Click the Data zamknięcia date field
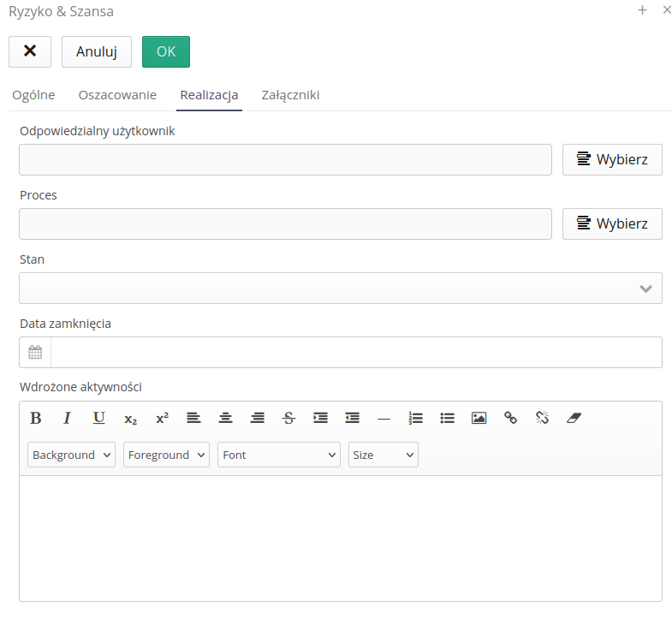672x619 pixels. click(x=355, y=352)
